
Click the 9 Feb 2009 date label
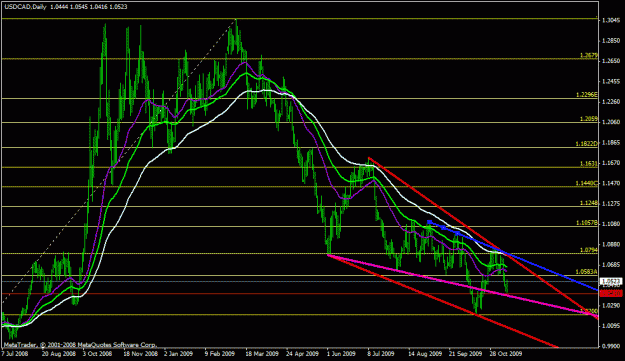220,353
